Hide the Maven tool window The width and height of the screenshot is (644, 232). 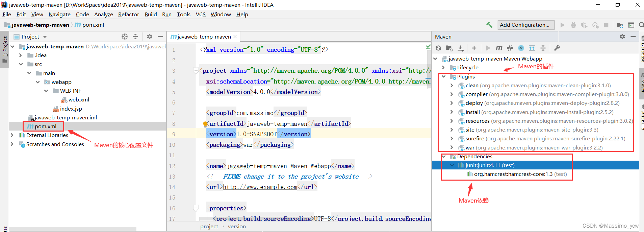[x=633, y=37]
